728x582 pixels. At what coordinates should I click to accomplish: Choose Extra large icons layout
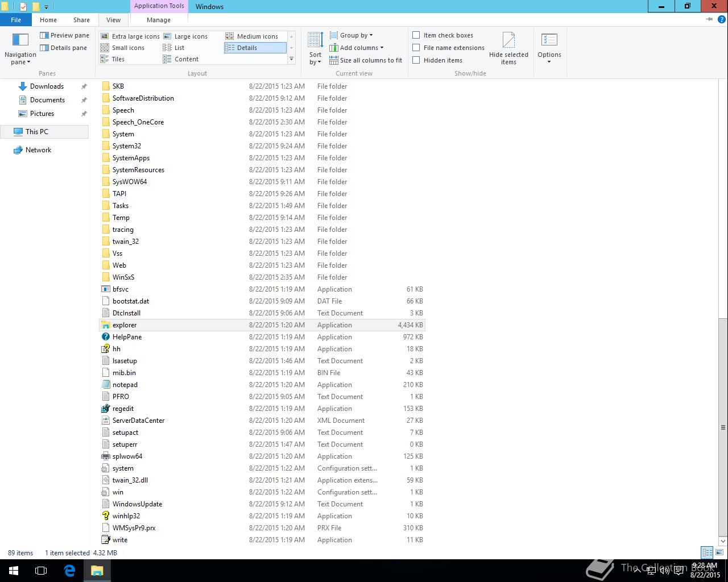pos(130,36)
